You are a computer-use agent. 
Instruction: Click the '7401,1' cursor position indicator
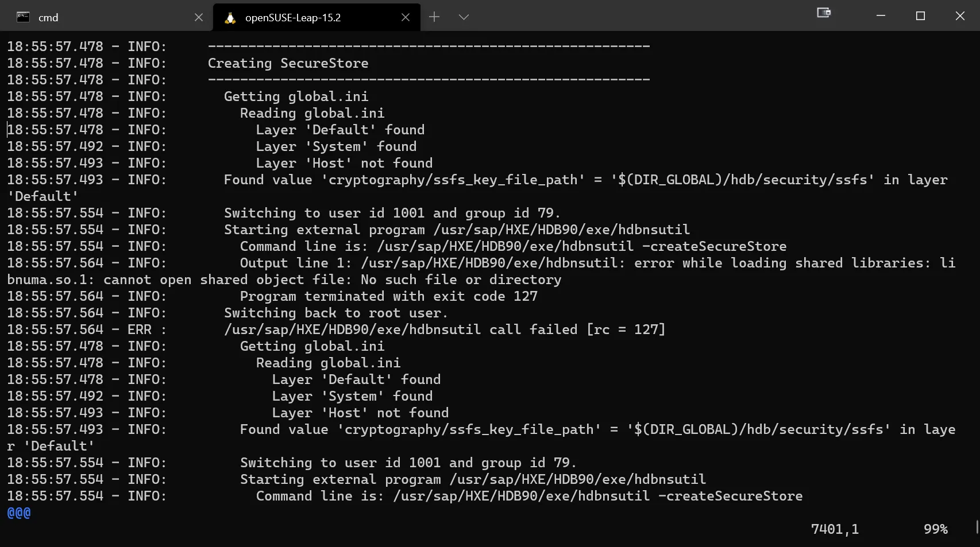coord(835,529)
